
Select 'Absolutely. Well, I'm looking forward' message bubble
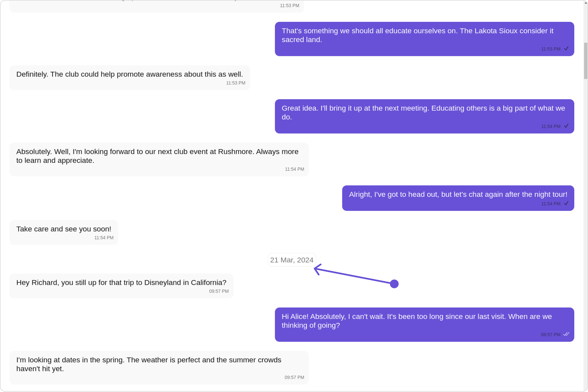[x=159, y=160]
